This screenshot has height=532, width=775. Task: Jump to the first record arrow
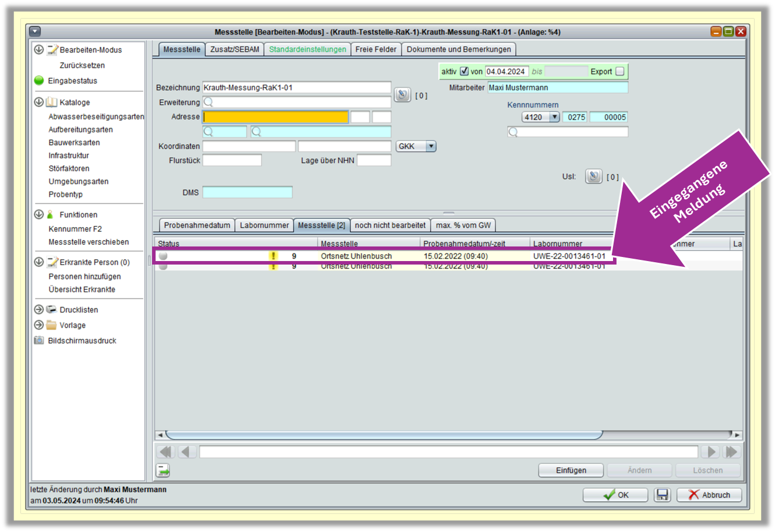[x=166, y=452]
